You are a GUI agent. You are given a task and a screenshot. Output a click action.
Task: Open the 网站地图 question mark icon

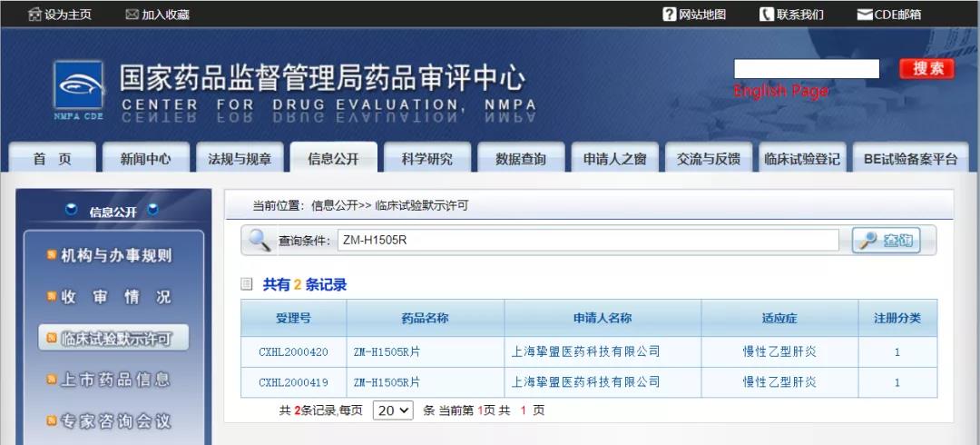(670, 15)
